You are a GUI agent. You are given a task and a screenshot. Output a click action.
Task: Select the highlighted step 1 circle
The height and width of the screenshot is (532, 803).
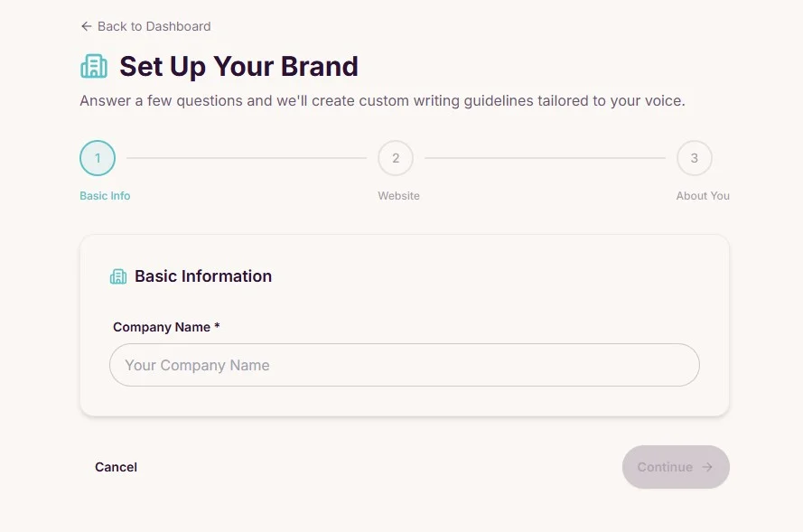tap(98, 157)
